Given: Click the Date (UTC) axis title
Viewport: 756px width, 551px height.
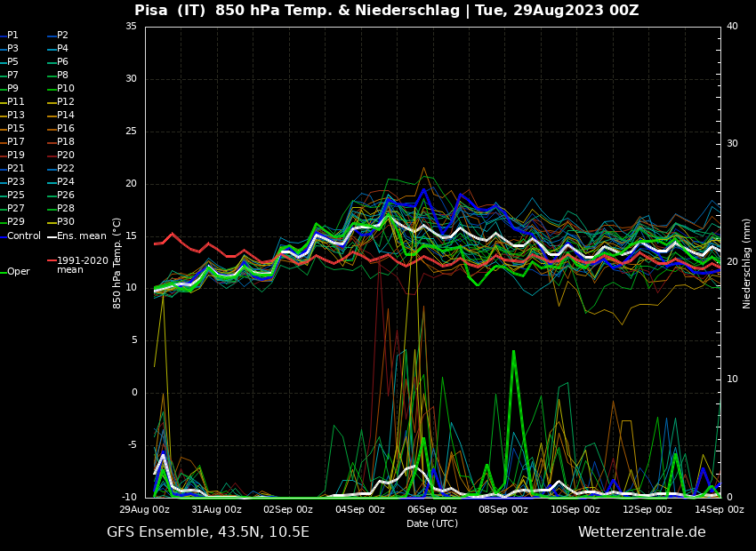Looking at the screenshot, I should pyautogui.click(x=432, y=524).
